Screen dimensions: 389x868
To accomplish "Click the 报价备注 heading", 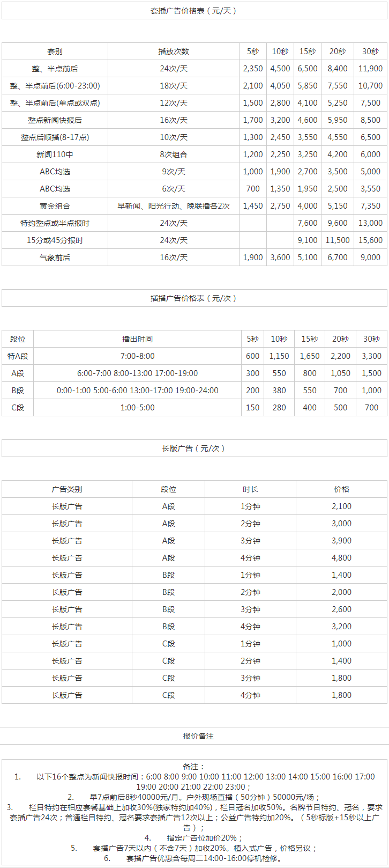I will [x=194, y=736].
